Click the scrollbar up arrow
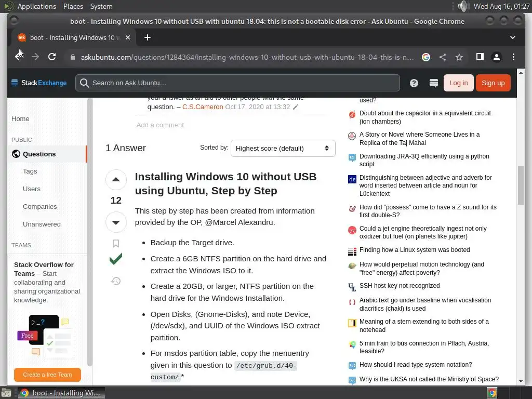Screen dimensions: 532x399 pyautogui.click(x=521, y=72)
